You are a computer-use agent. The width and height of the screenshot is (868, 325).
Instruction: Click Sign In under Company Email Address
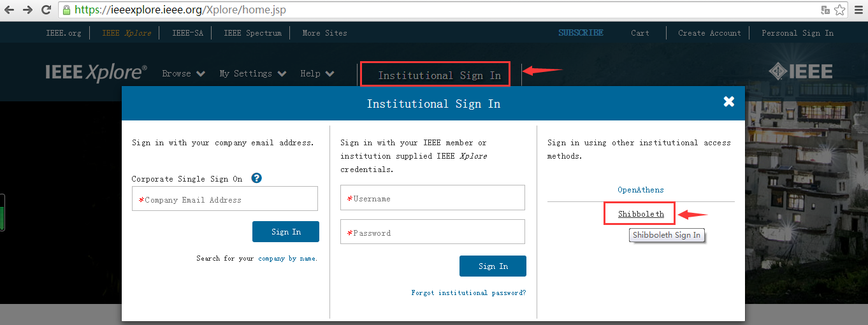point(286,232)
